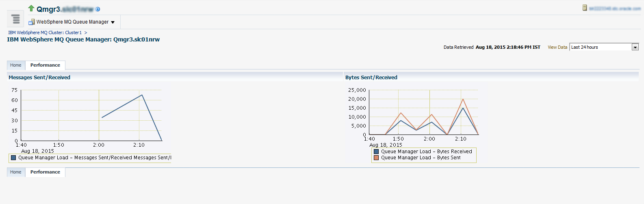The width and height of the screenshot is (644, 204).
Task: Click the blue info icon beside Qmgr3
Action: coord(98,9)
